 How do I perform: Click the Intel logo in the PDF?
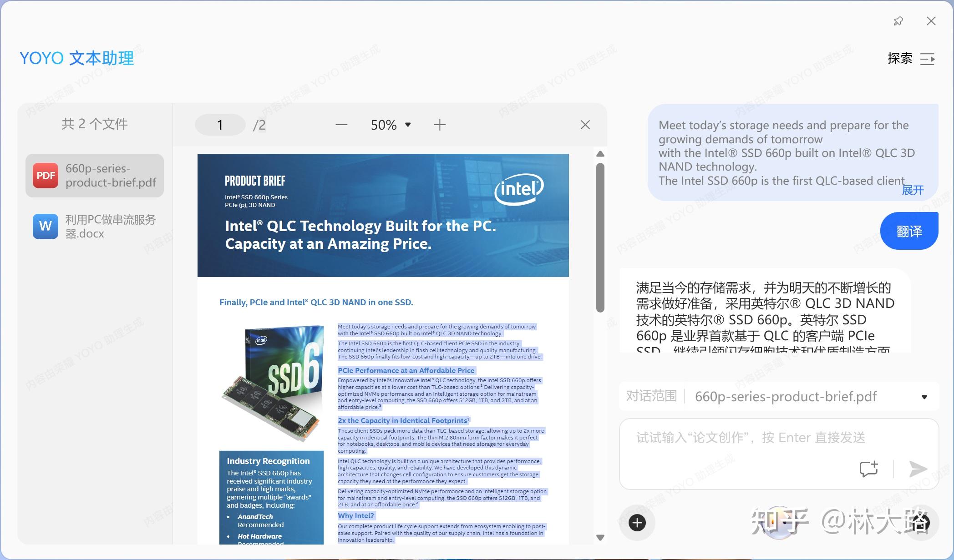[x=519, y=189]
